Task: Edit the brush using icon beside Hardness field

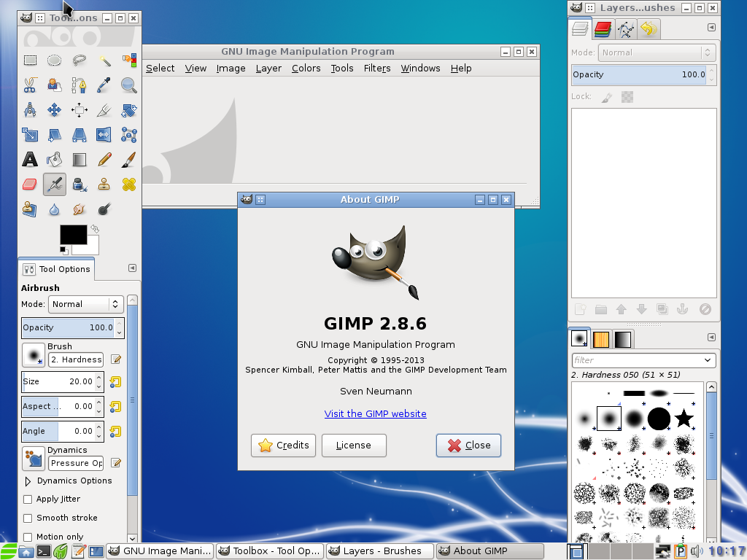Action: tap(116, 359)
